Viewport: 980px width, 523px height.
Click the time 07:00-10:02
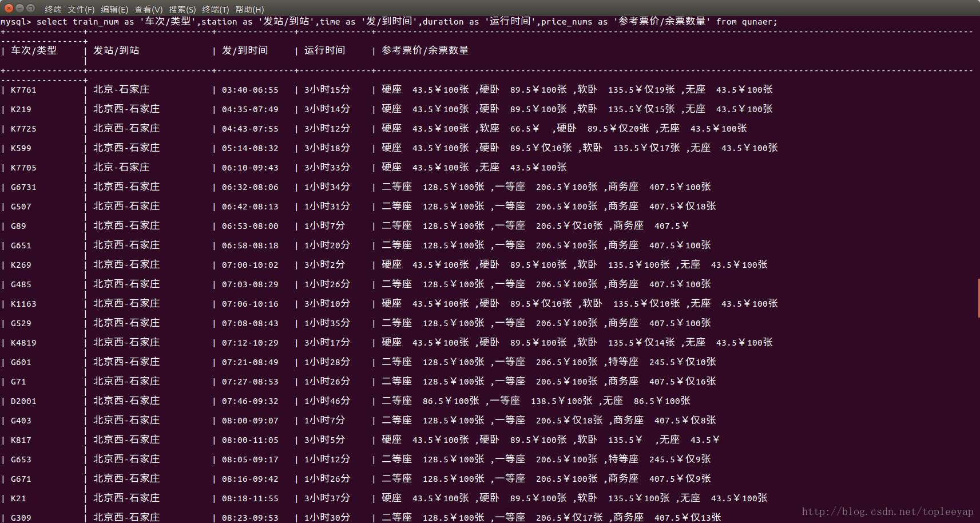click(x=250, y=265)
